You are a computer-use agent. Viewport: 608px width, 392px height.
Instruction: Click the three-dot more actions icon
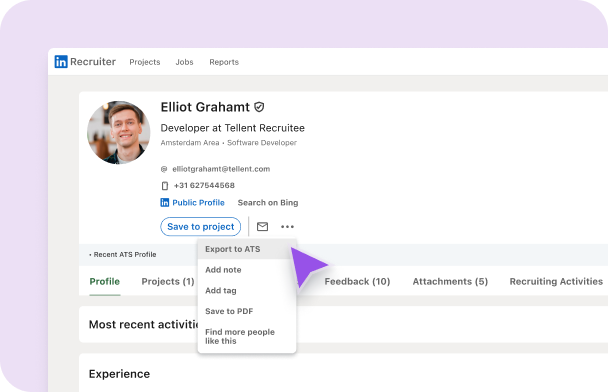pyautogui.click(x=287, y=226)
